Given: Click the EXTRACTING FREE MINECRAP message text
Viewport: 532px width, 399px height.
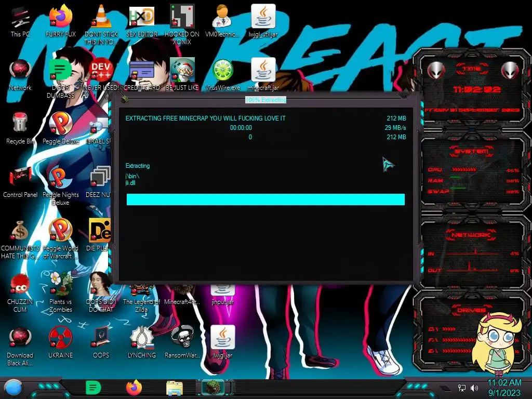Looking at the screenshot, I should pyautogui.click(x=206, y=118).
